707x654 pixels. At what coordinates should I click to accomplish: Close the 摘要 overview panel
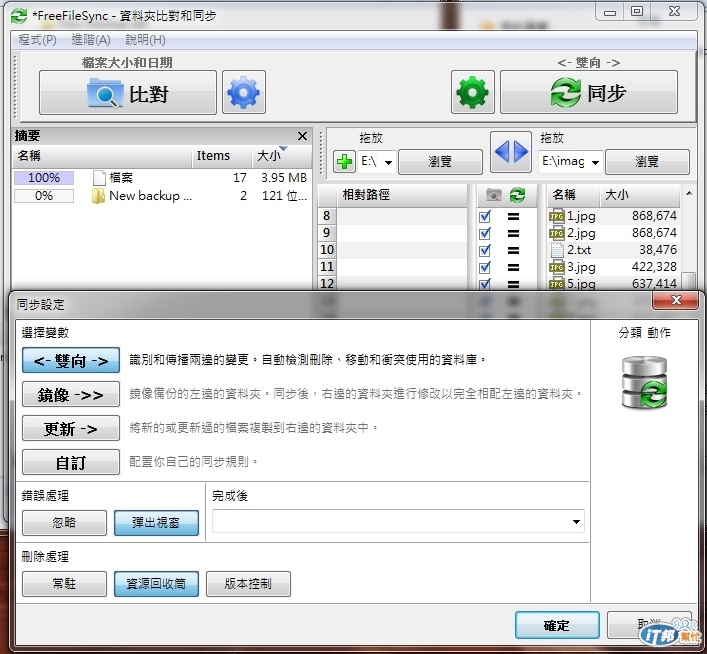pos(303,136)
